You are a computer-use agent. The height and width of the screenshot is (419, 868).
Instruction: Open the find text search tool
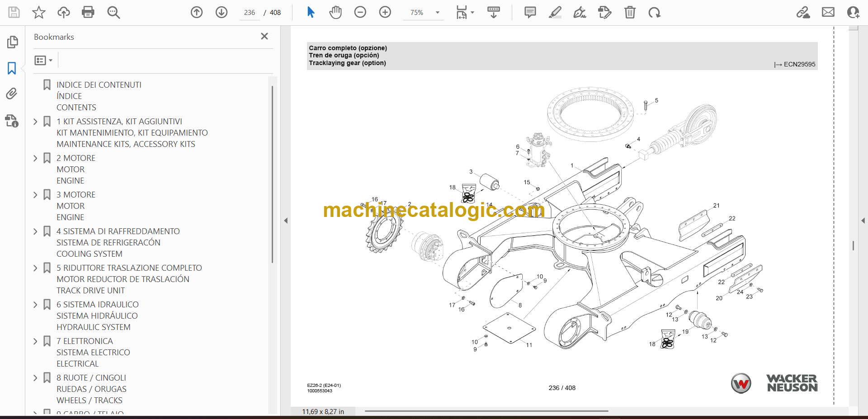pyautogui.click(x=113, y=12)
